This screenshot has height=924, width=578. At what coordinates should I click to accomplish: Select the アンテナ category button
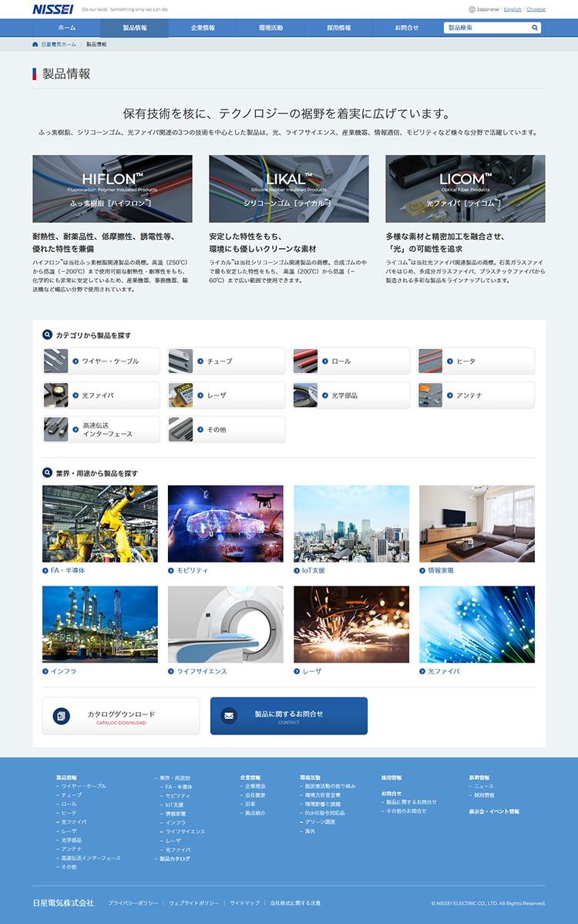click(476, 395)
